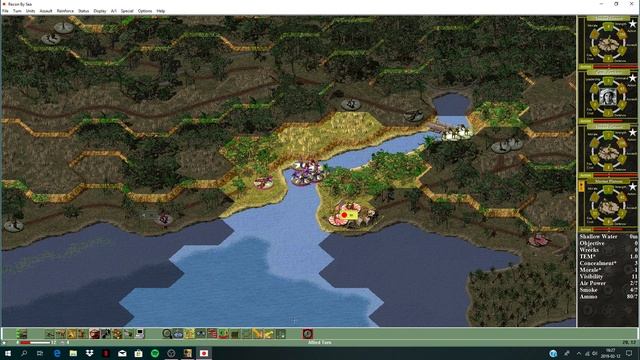This screenshot has width=640, height=360.
Task: Open the Windows Start menu
Action: (x=8, y=353)
